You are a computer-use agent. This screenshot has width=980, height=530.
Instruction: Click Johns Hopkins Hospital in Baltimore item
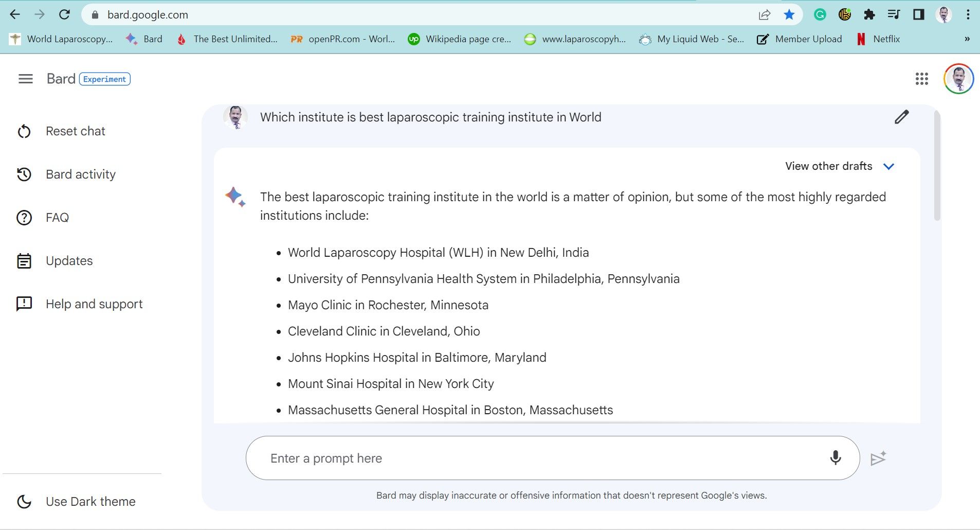[417, 358]
